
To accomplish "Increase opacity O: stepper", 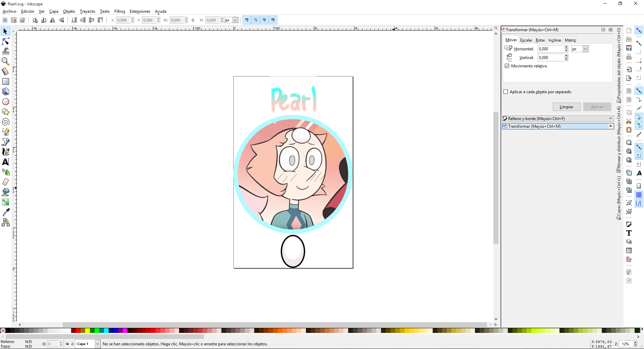I will coord(61,342).
